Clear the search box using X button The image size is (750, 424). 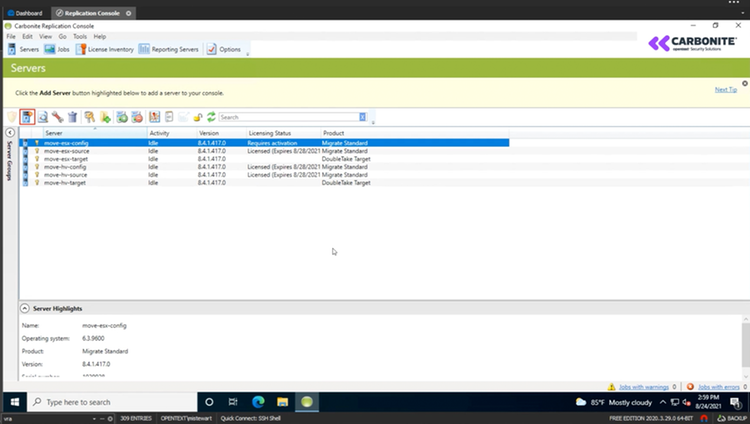click(x=363, y=117)
